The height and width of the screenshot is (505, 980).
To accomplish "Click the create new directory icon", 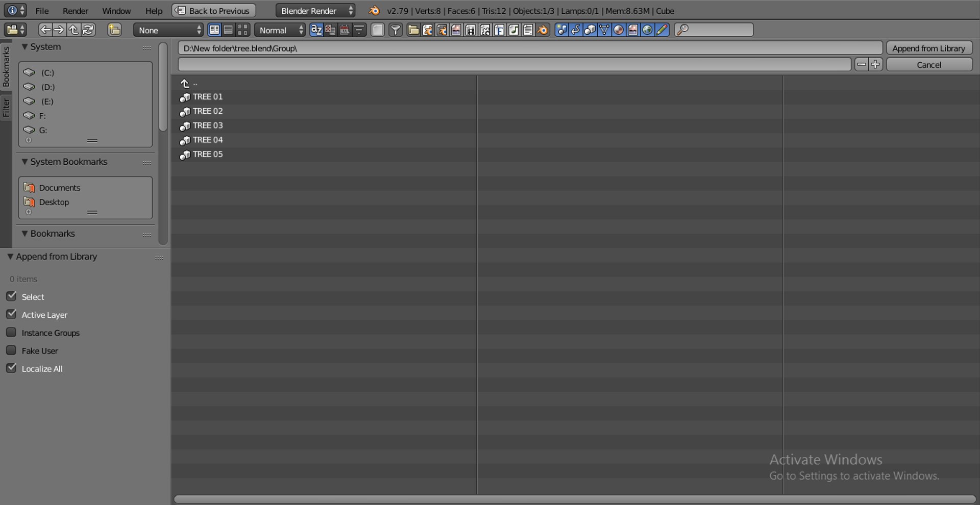I will click(114, 30).
